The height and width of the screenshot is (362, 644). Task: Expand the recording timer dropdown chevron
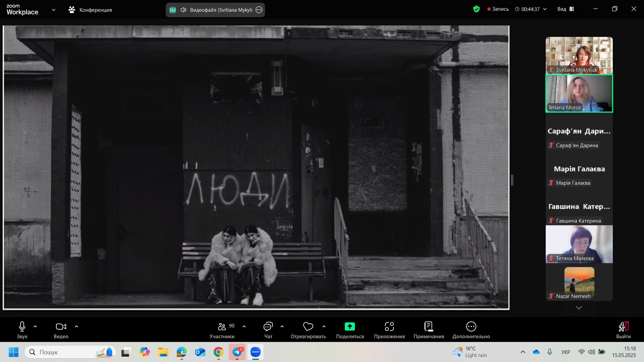coord(545,9)
